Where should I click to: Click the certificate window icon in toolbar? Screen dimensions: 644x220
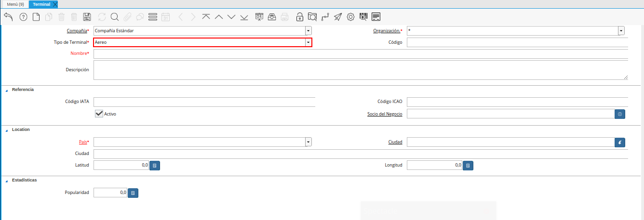tap(376, 17)
